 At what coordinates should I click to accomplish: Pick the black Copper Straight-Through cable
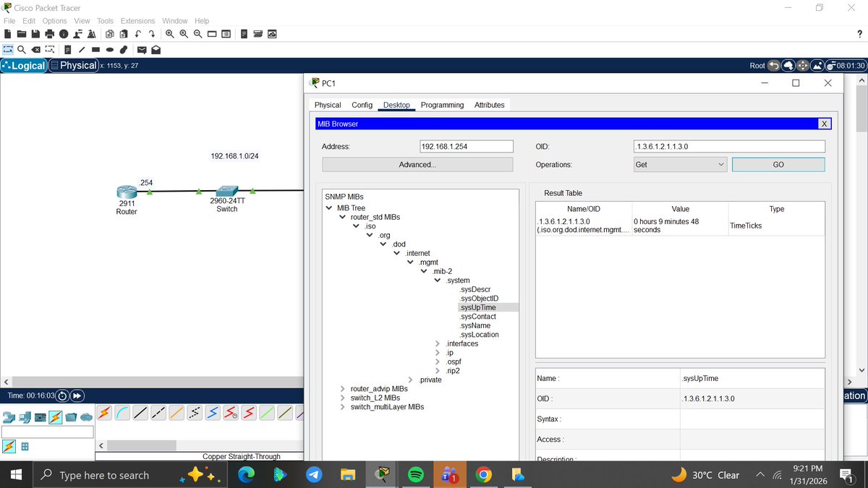click(x=140, y=413)
